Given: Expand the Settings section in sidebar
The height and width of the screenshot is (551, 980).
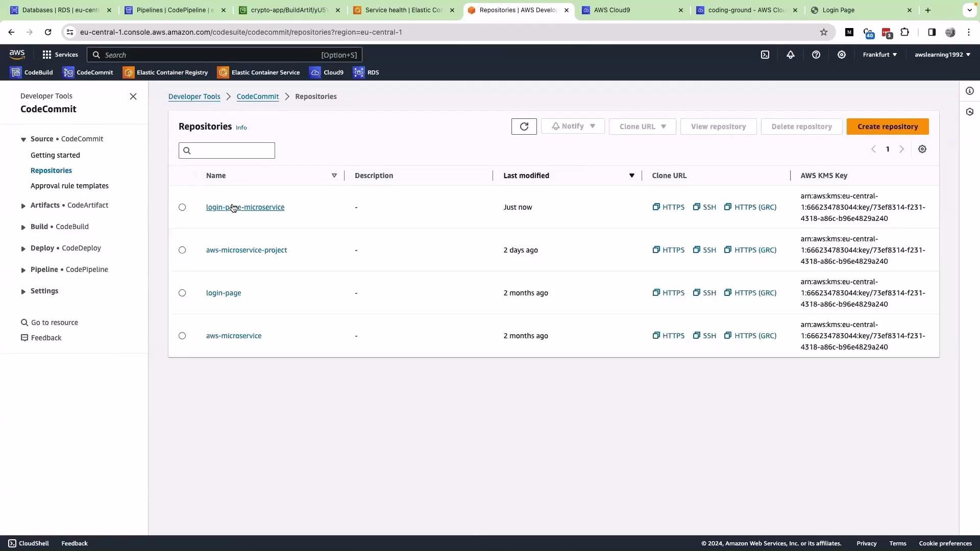Looking at the screenshot, I should tap(23, 291).
